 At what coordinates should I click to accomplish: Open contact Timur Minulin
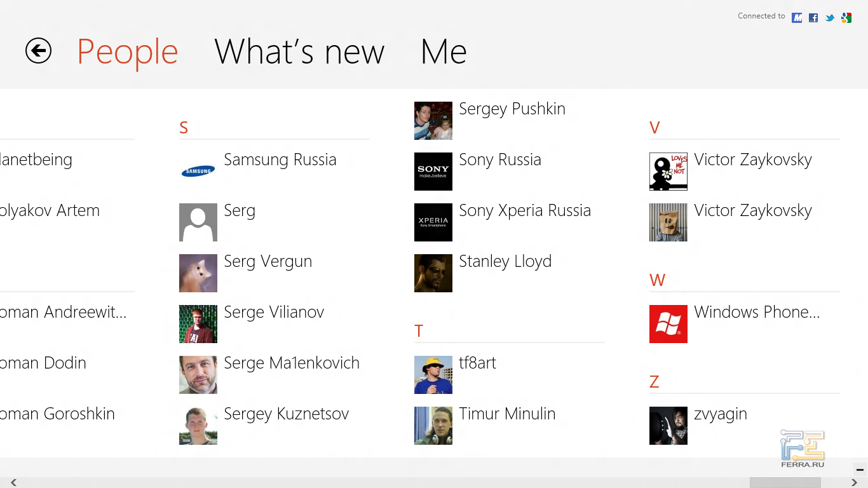click(507, 414)
